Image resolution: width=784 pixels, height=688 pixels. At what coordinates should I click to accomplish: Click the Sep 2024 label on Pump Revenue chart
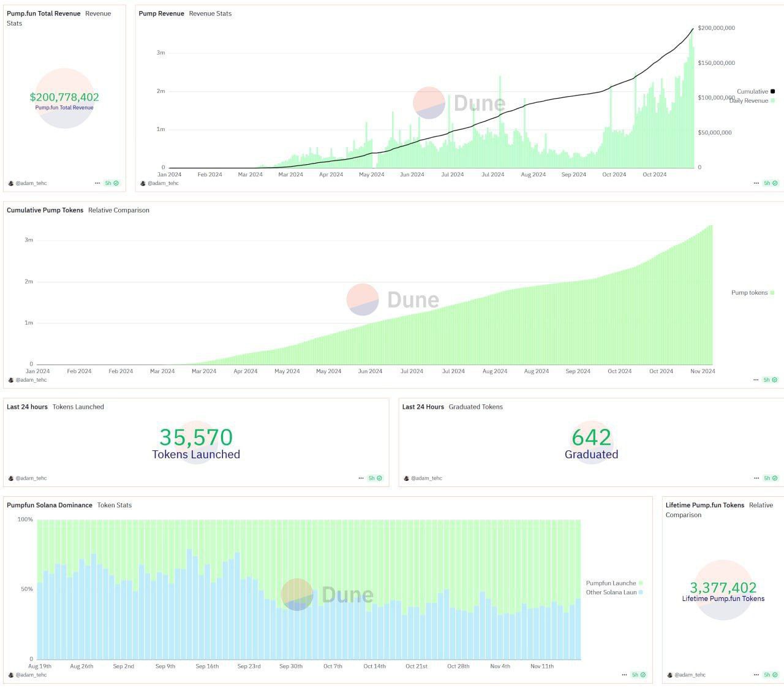[x=574, y=175]
